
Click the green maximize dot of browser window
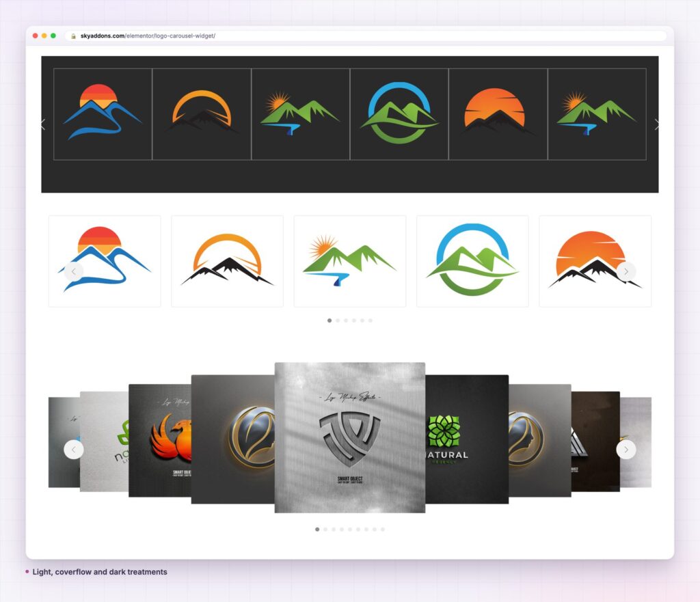[x=53, y=36]
